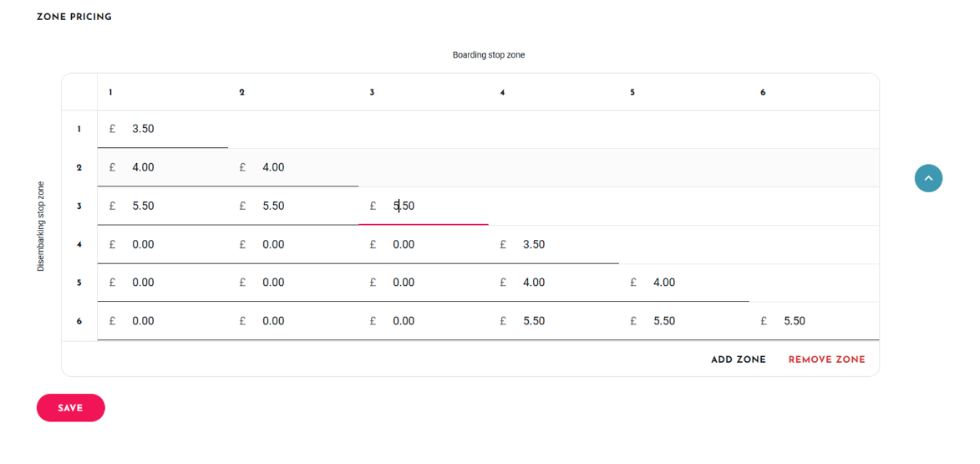Click the scroll-to-top chevron circle button
This screenshot has height=464, width=980.
pyautogui.click(x=928, y=178)
